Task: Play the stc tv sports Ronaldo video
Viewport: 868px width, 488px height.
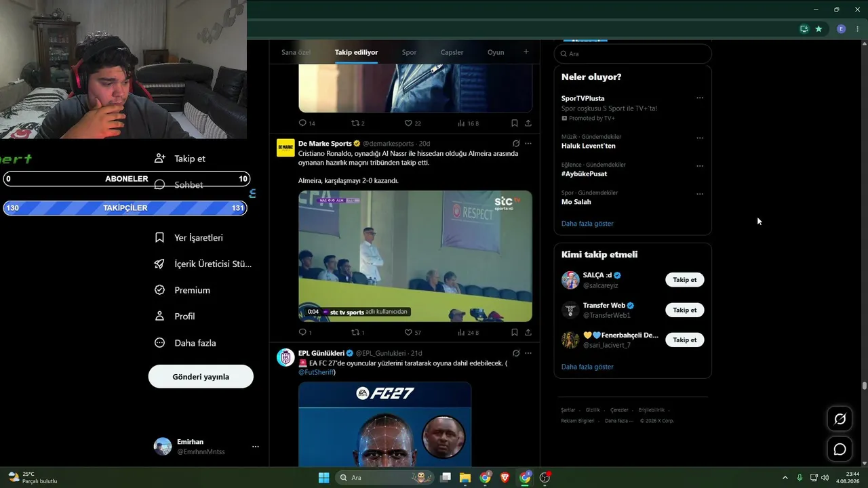Action: pyautogui.click(x=415, y=256)
